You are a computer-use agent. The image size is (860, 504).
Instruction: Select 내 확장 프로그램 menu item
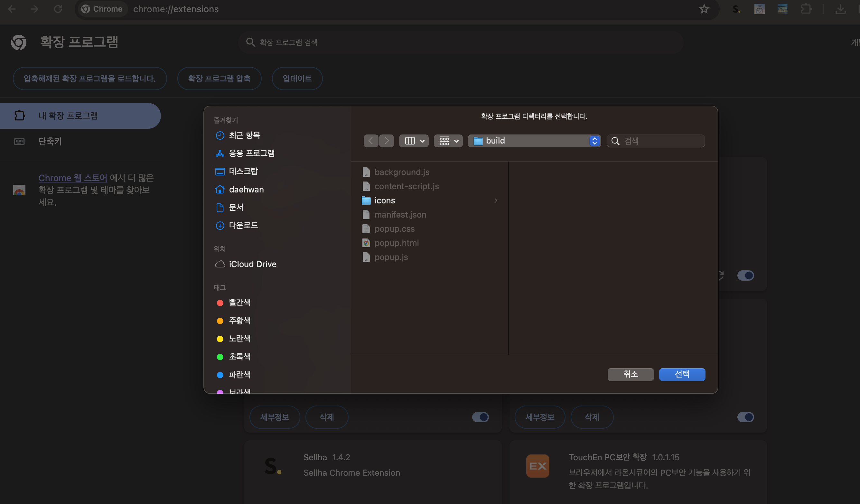[68, 116]
